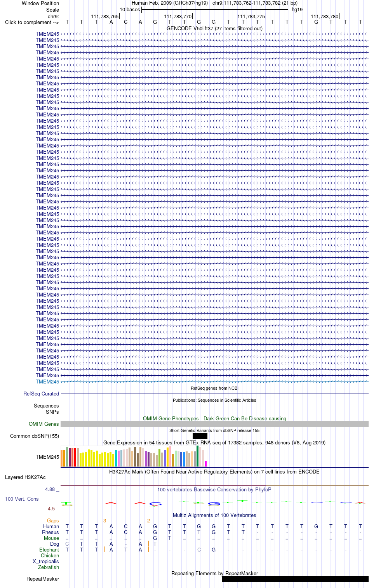The height and width of the screenshot is (588, 369).
Task: Click position marker 111,783,775 on ruler
Action: 251,16
